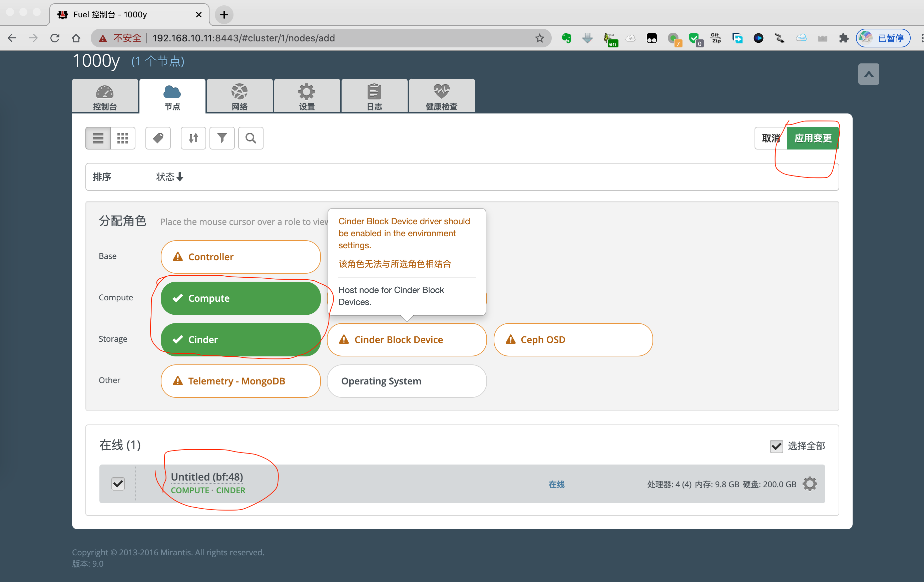Viewport: 924px width, 582px height.
Task: Click the scroll-to-top arrow button
Action: coord(869,74)
